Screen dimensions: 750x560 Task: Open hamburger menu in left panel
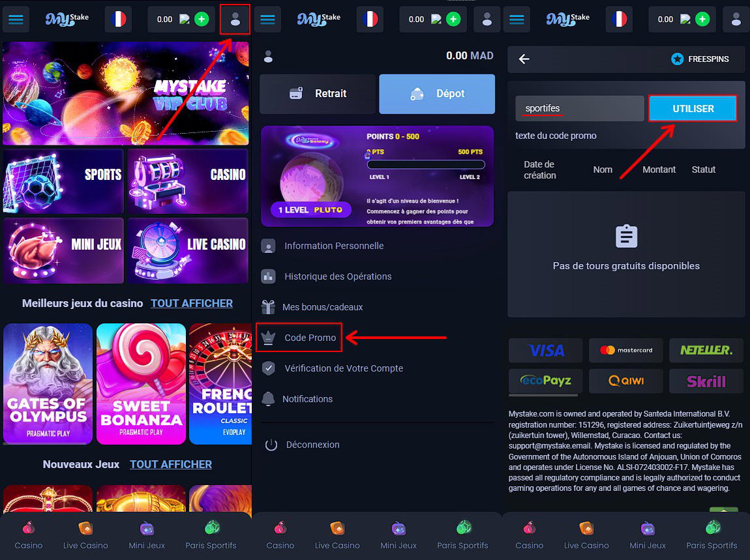[x=16, y=20]
